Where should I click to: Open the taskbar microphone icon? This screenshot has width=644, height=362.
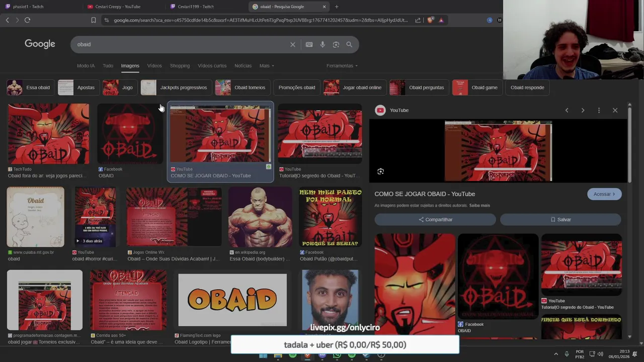coord(567,354)
